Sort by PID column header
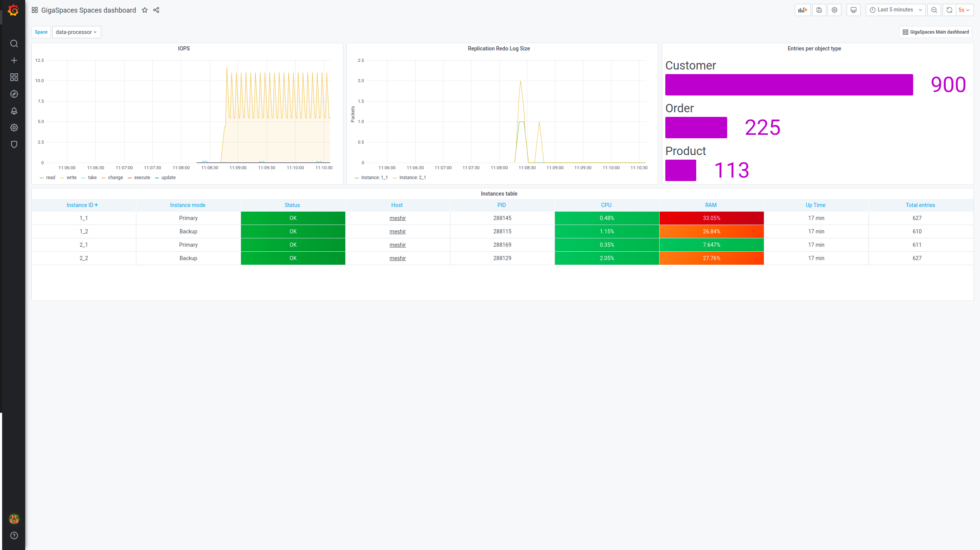 pos(501,205)
